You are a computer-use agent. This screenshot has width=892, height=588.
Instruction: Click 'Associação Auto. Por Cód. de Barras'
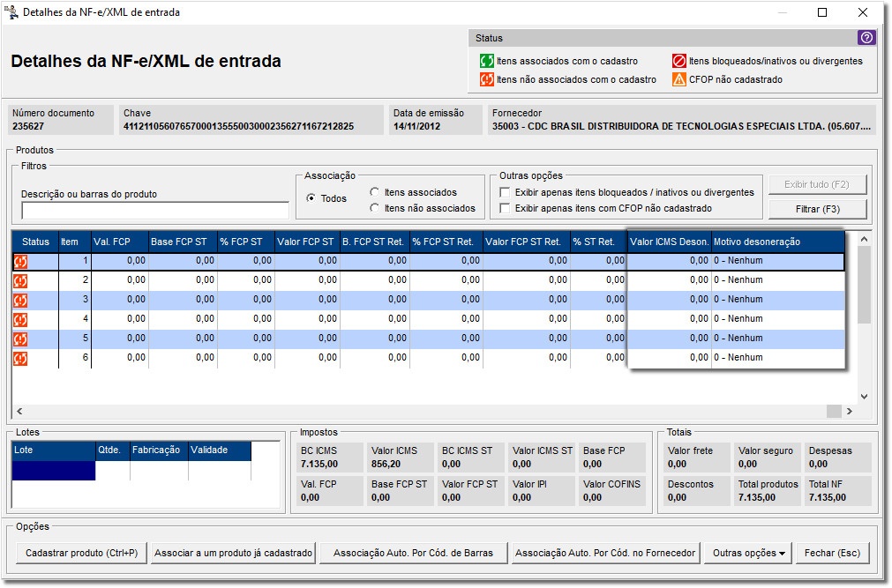pyautogui.click(x=413, y=553)
